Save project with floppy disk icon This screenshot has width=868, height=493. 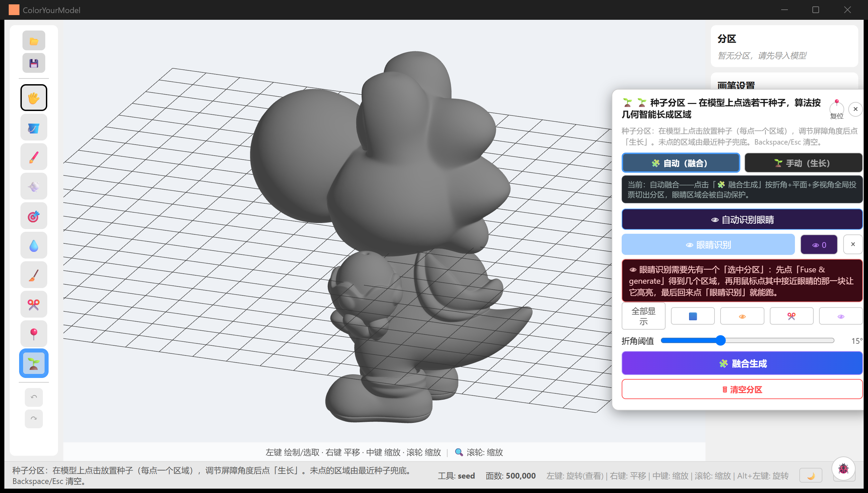[34, 63]
